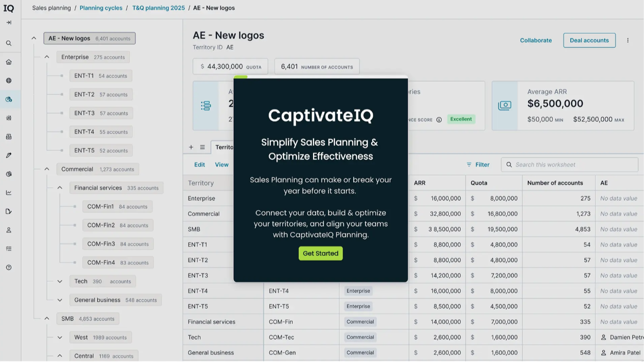The height and width of the screenshot is (363, 644).
Task: Click the Quota column header
Action: (494, 183)
